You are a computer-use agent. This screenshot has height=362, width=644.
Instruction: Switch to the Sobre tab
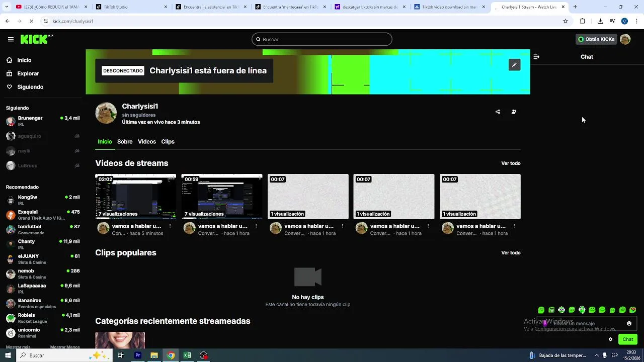click(x=125, y=142)
